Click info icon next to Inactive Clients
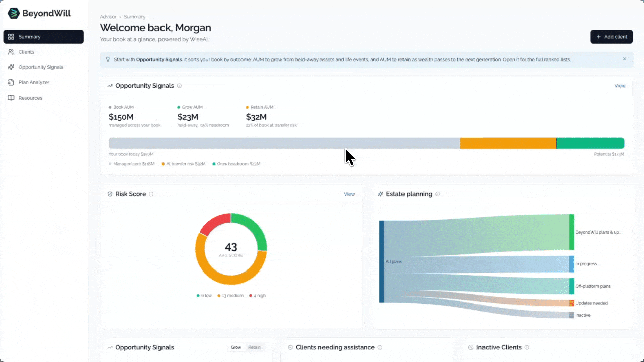 527,347
